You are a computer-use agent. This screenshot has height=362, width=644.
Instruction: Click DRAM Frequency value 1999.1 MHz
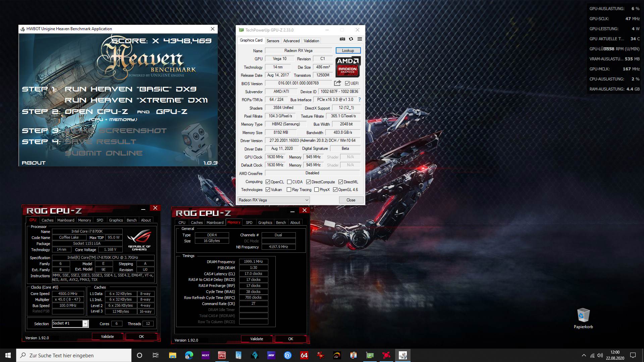253,262
